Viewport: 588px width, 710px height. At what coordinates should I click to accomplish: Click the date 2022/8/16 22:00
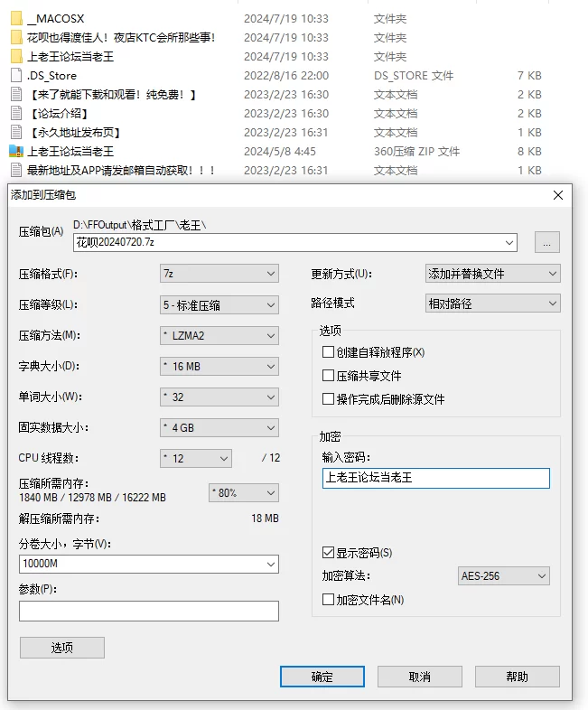[286, 76]
